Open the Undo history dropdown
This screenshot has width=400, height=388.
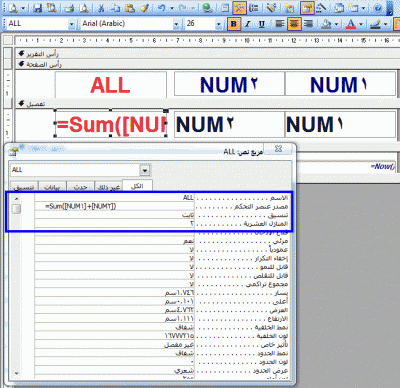tap(172, 8)
